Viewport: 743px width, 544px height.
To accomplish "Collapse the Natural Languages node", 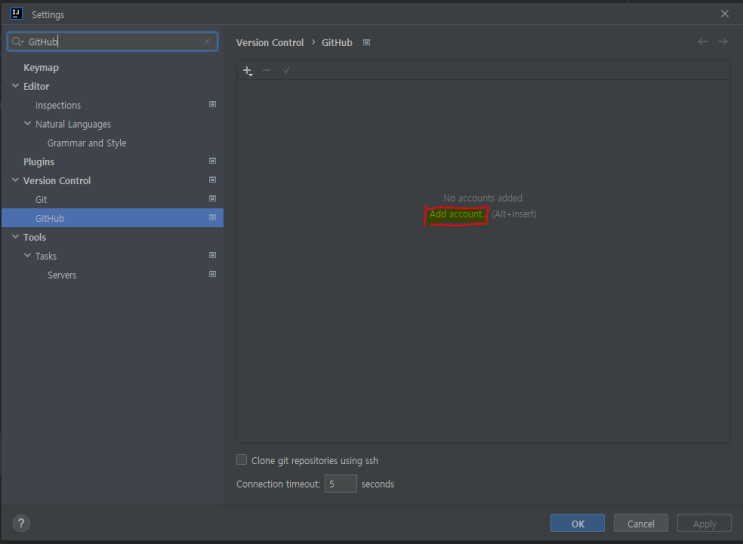I will click(27, 124).
